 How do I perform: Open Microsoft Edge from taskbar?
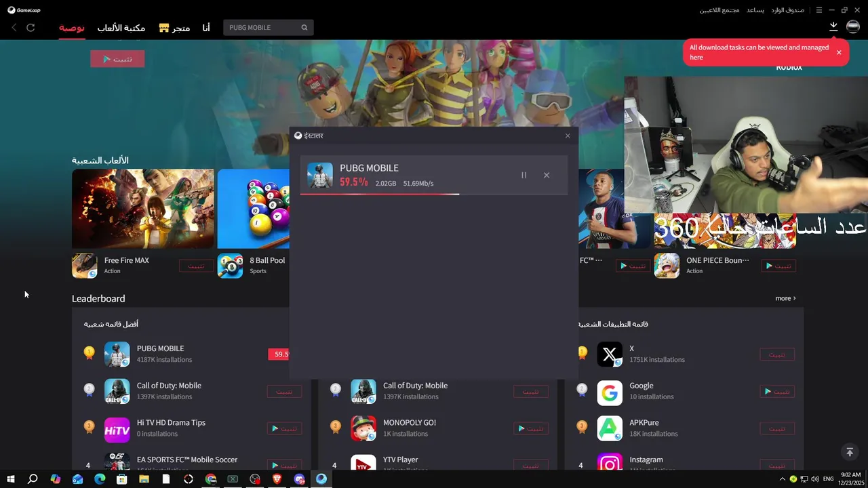[100, 479]
